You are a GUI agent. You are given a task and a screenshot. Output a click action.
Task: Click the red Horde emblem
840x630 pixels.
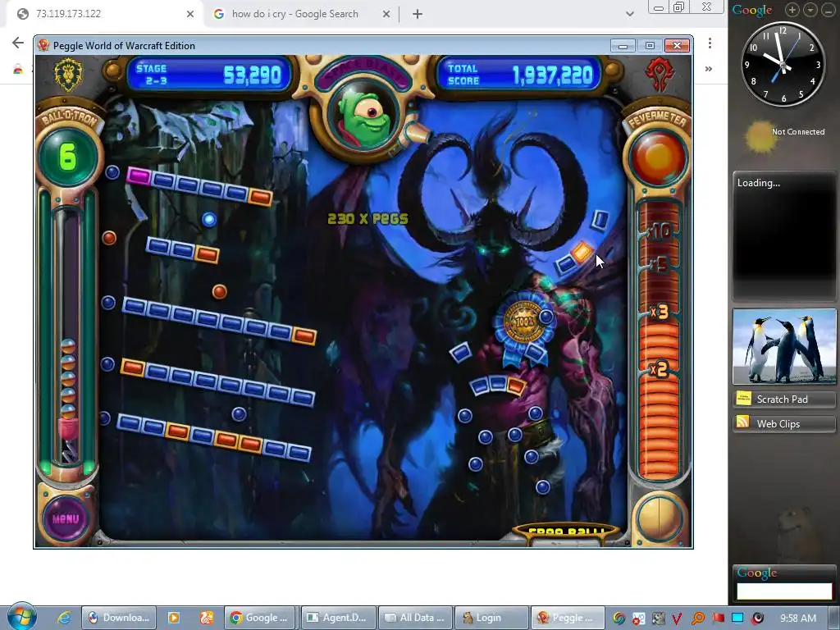[660, 75]
